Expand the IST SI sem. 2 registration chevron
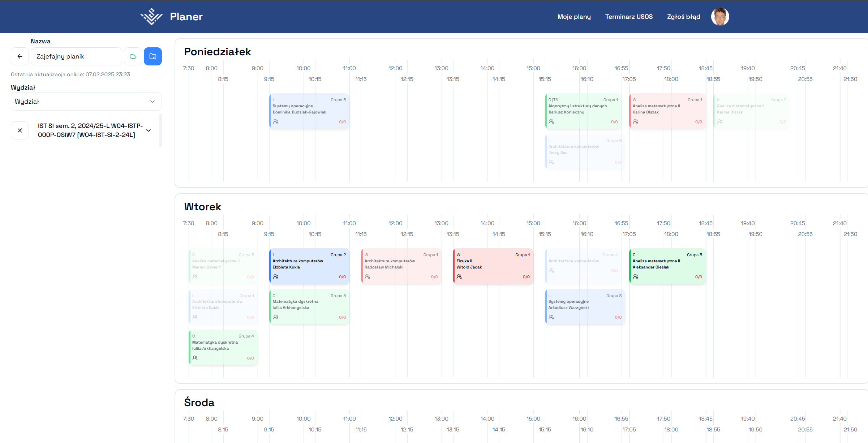Image resolution: width=868 pixels, height=443 pixels. (149, 130)
